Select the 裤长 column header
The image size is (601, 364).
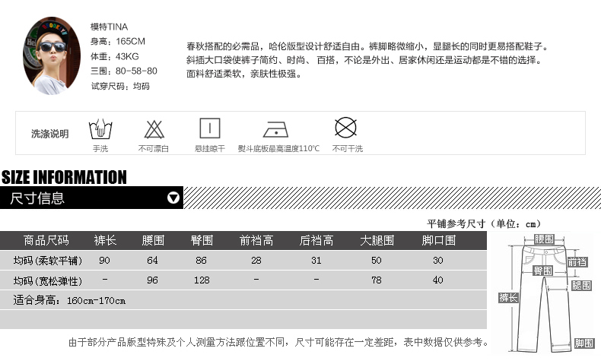[105, 240]
